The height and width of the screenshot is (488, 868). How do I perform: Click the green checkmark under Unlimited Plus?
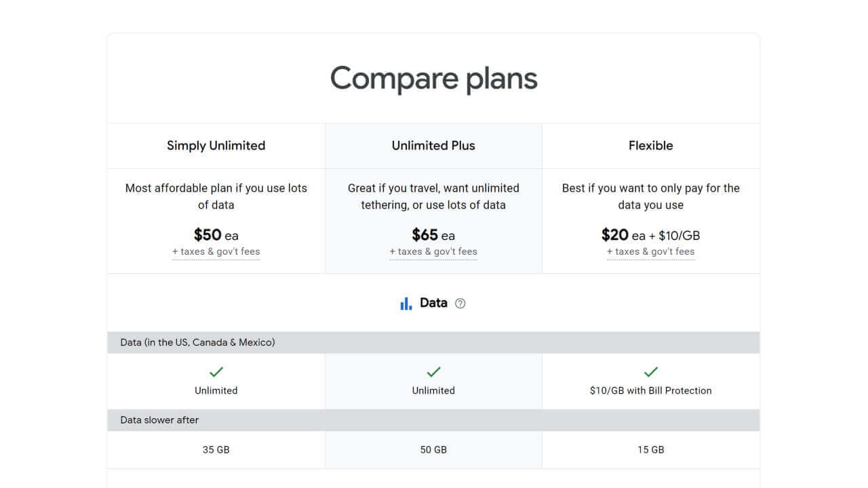coord(433,371)
